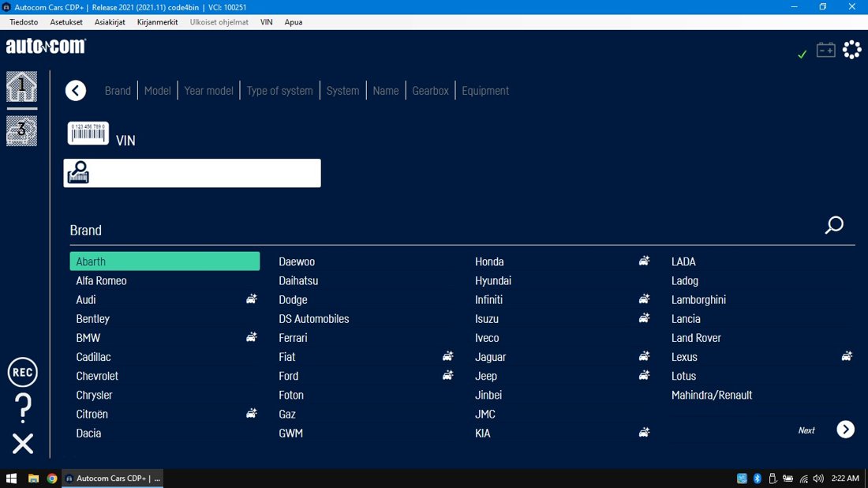The image size is (868, 488).
Task: Select the Gearbox breadcrumb step
Action: coord(430,91)
